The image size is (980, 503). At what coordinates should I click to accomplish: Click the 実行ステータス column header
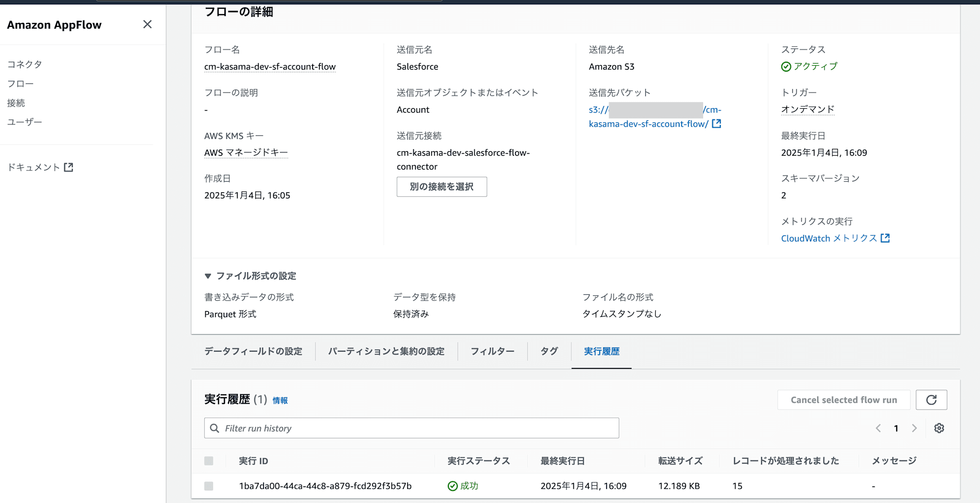pos(479,461)
